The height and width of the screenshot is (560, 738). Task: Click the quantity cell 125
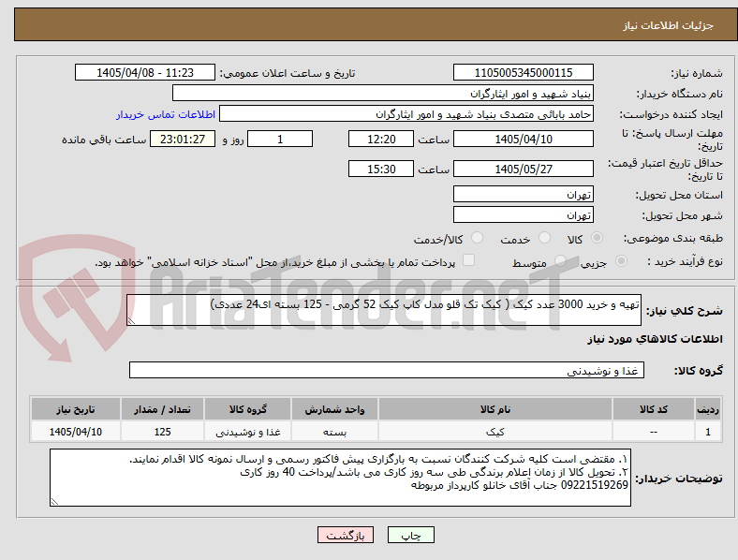(162, 432)
